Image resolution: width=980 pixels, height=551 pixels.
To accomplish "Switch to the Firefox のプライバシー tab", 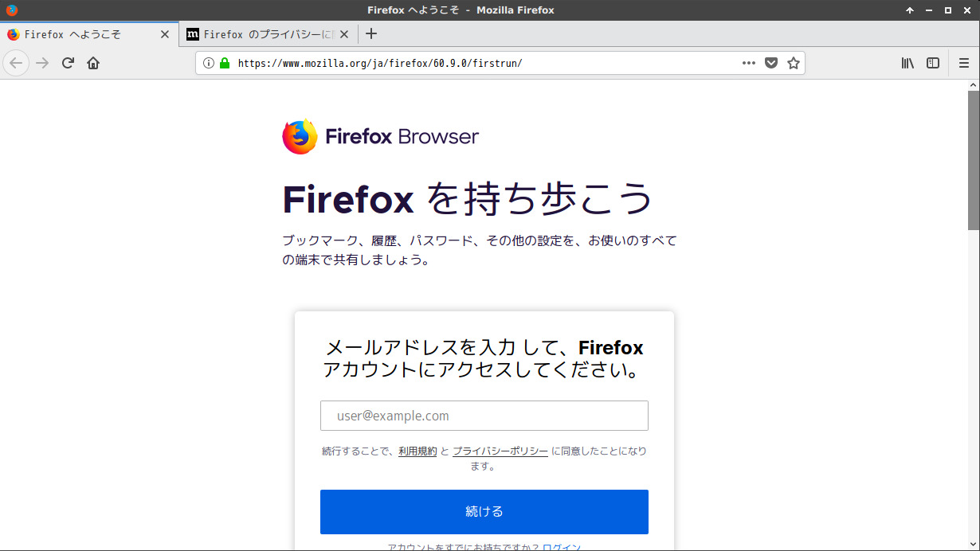I will [269, 34].
